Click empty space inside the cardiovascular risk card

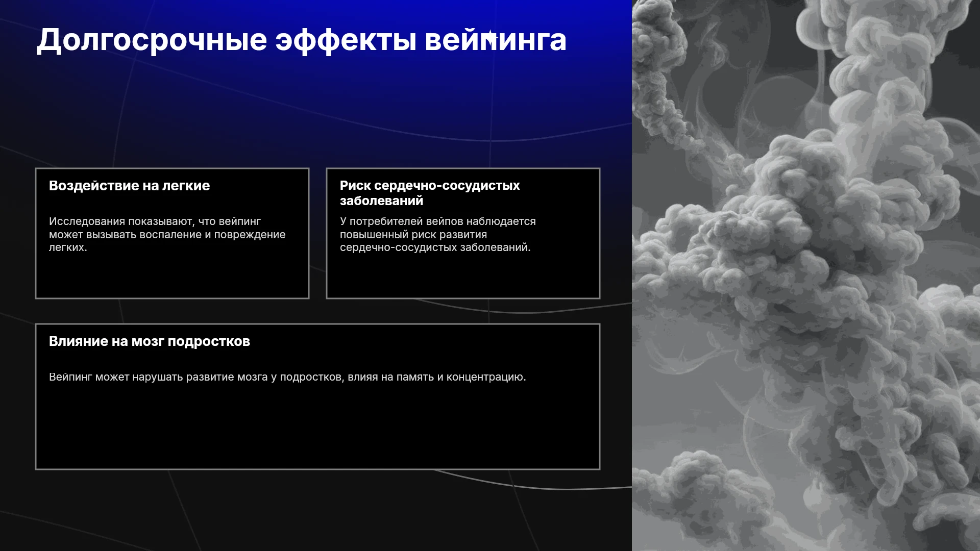point(463,277)
